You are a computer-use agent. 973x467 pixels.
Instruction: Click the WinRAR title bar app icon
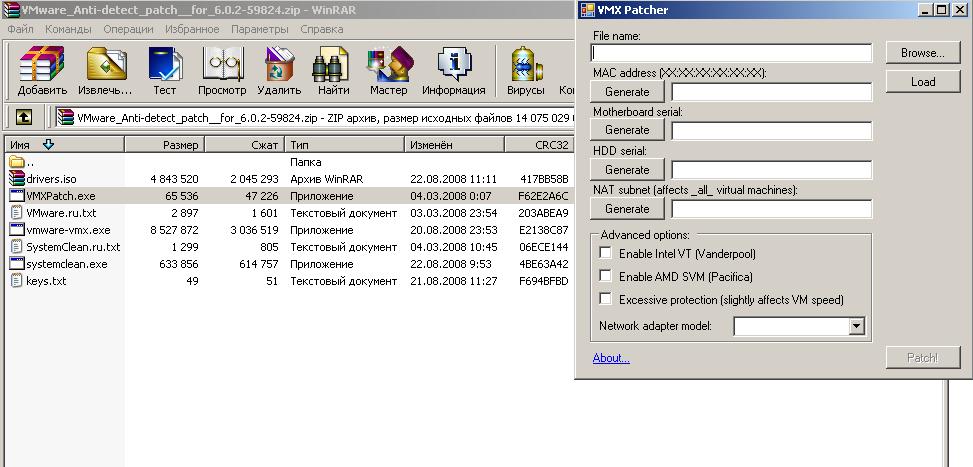pos(11,10)
